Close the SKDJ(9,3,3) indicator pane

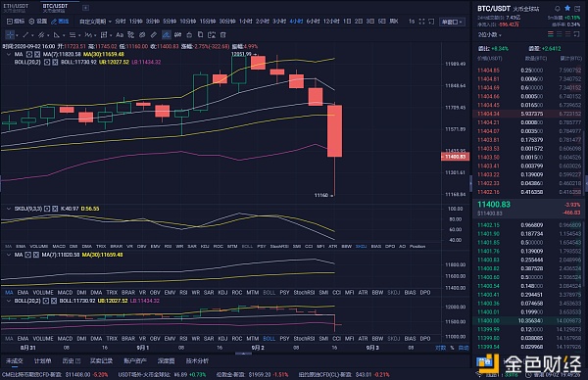(55, 209)
